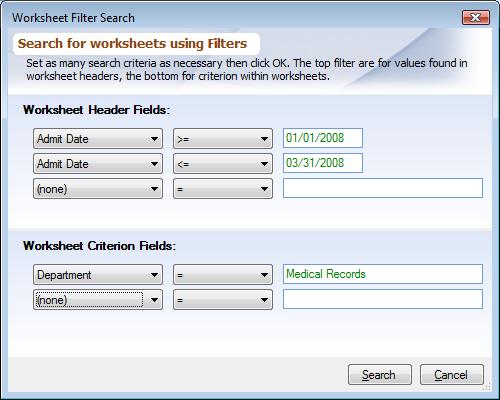Open the operator dropdown in last criterion row
This screenshot has width=500, height=400.
click(x=223, y=300)
